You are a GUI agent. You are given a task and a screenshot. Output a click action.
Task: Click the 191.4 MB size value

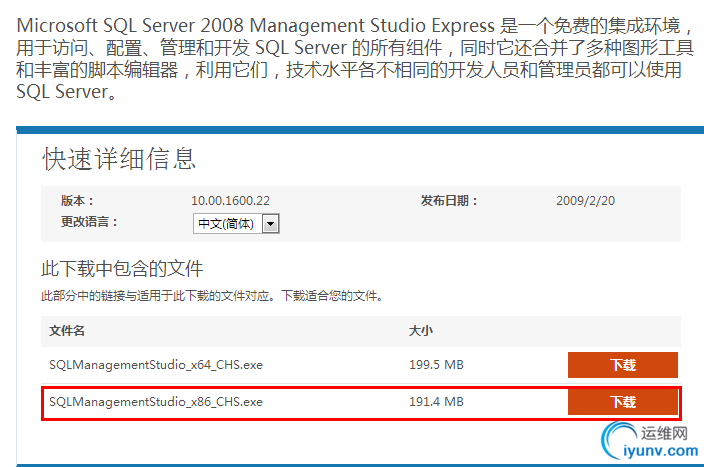(436, 401)
